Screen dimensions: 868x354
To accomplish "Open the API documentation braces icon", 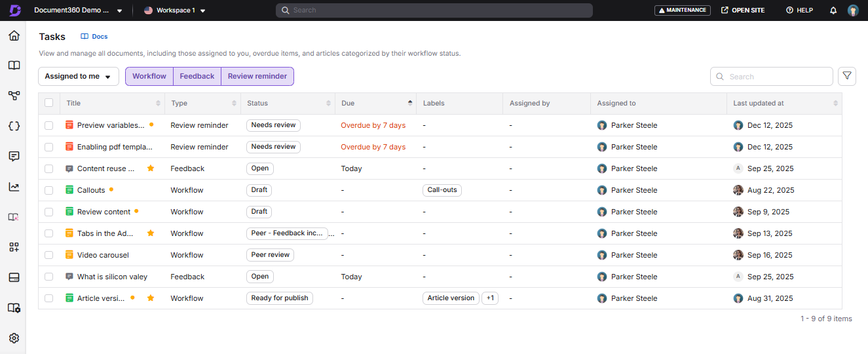I will (x=14, y=126).
